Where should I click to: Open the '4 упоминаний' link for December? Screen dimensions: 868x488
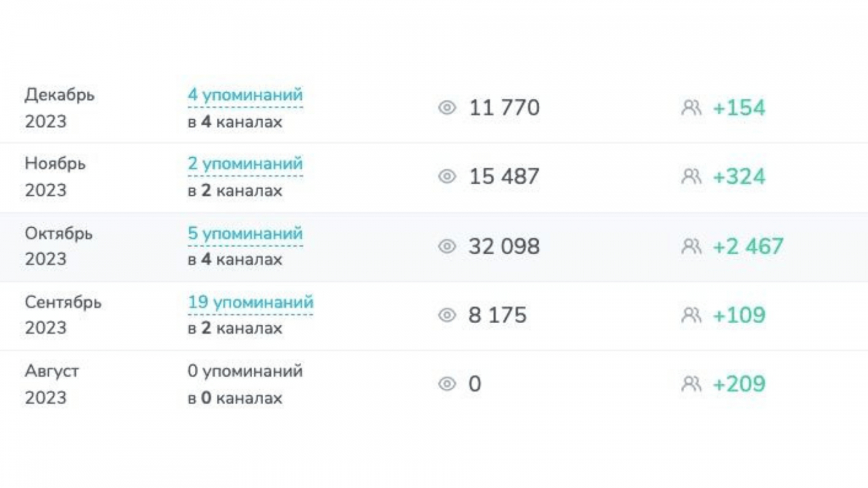click(x=245, y=95)
